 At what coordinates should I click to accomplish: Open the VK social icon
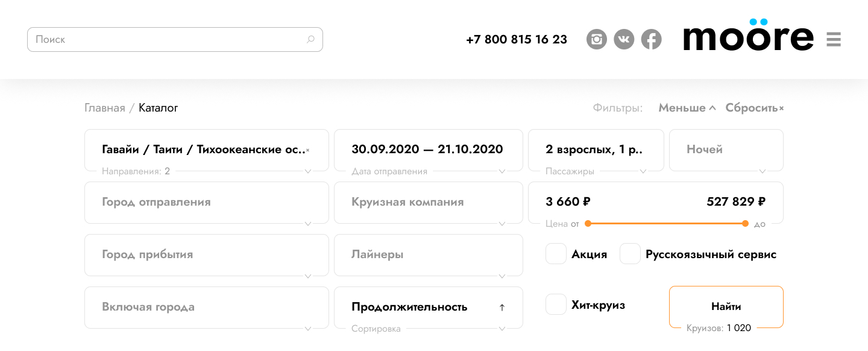coord(624,40)
